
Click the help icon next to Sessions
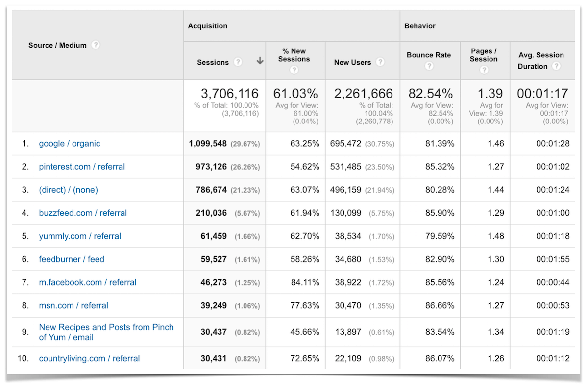point(238,62)
